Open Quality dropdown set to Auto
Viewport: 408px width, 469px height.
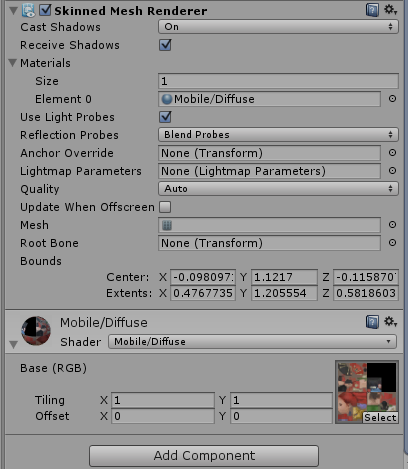(x=278, y=189)
